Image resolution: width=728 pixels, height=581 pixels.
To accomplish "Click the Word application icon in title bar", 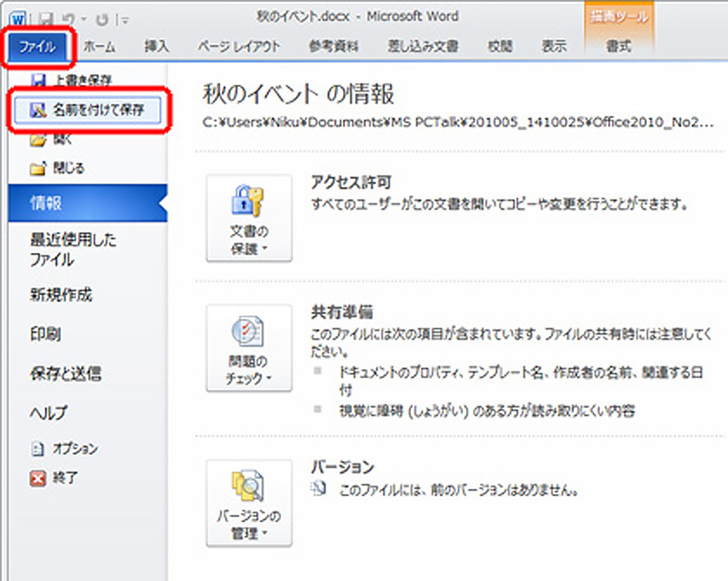I will point(17,19).
